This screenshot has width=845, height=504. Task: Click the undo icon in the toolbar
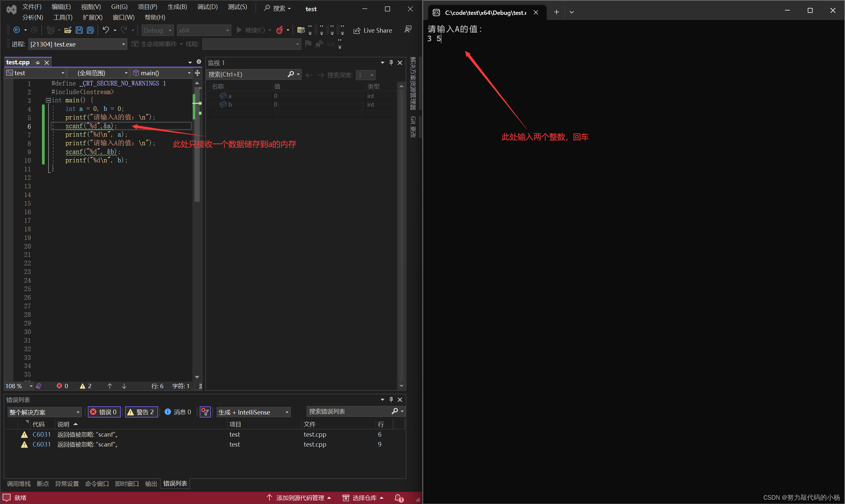pyautogui.click(x=106, y=30)
